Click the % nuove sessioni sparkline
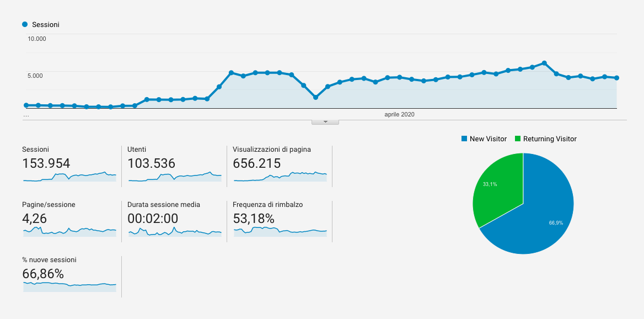The height and width of the screenshot is (319, 644). click(69, 286)
